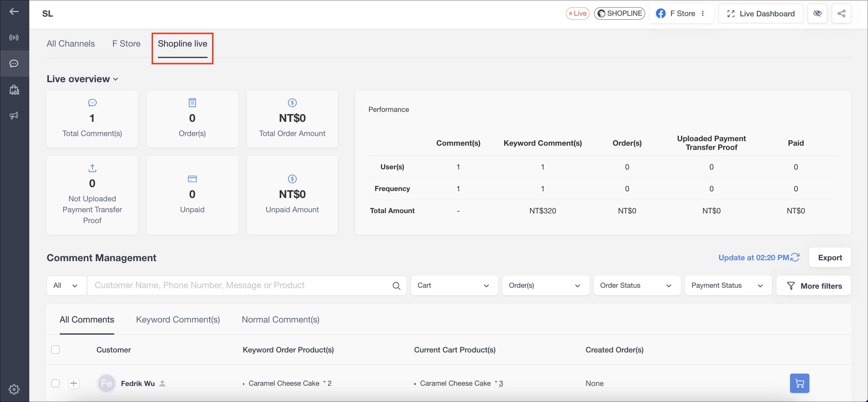This screenshot has width=868, height=402.
Task: Open the Payment Status filter dropdown
Action: click(728, 285)
